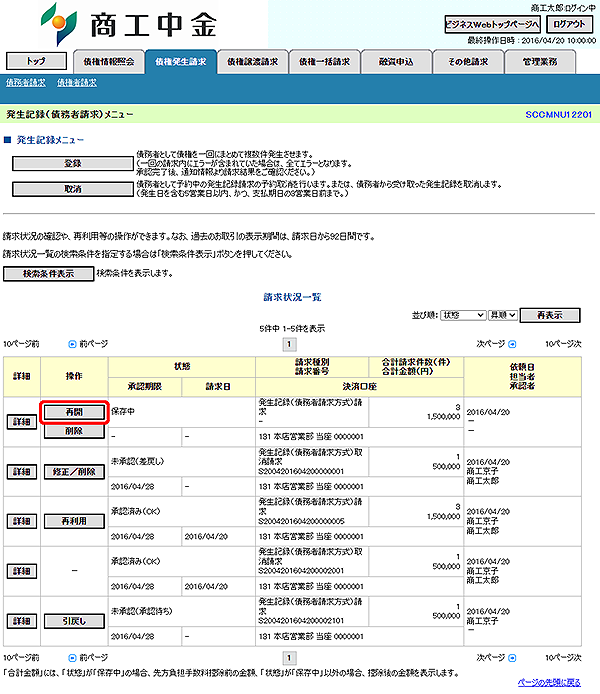The image size is (600, 694).
Task: Click 5件中 1-5件を表示 count text
Action: pos(292,328)
